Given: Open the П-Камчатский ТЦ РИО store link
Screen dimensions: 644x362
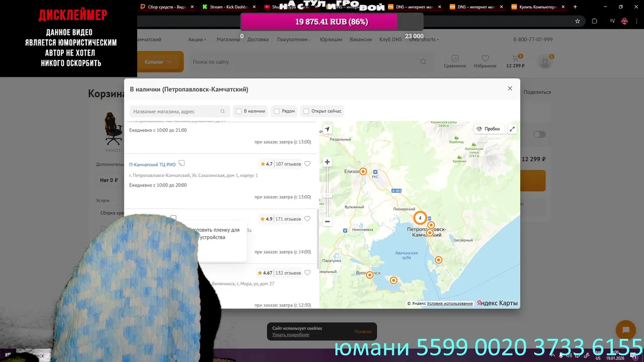Looking at the screenshot, I should click(x=152, y=164).
